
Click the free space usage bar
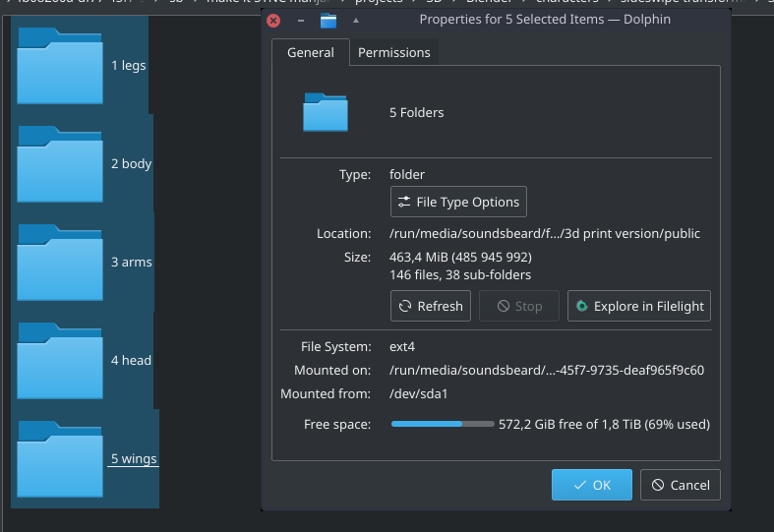point(443,424)
